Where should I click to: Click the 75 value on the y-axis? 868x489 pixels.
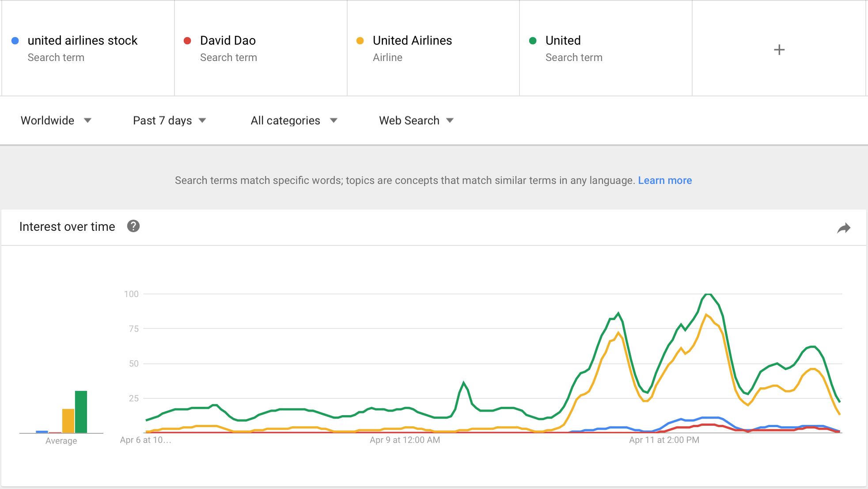pyautogui.click(x=134, y=329)
